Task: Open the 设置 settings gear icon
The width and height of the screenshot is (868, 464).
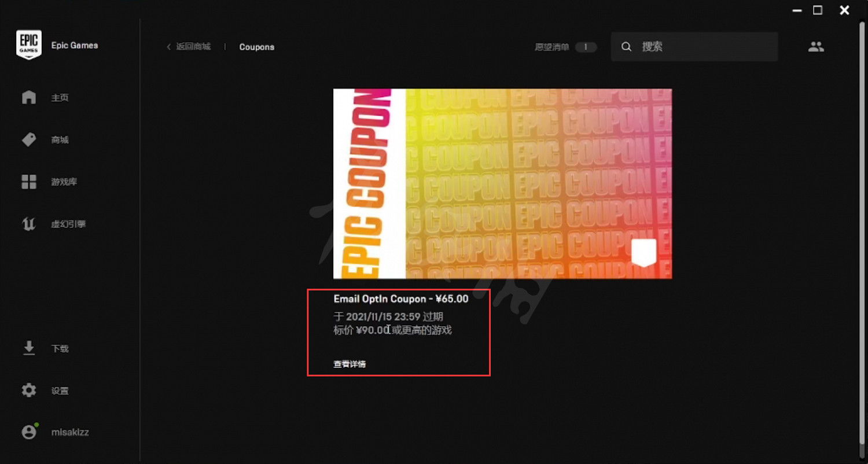Action: 28,391
